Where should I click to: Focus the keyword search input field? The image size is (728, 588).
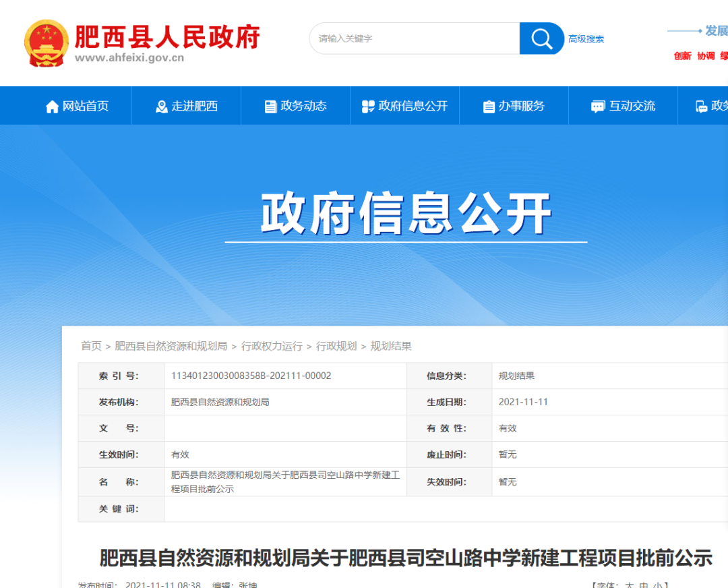415,38
